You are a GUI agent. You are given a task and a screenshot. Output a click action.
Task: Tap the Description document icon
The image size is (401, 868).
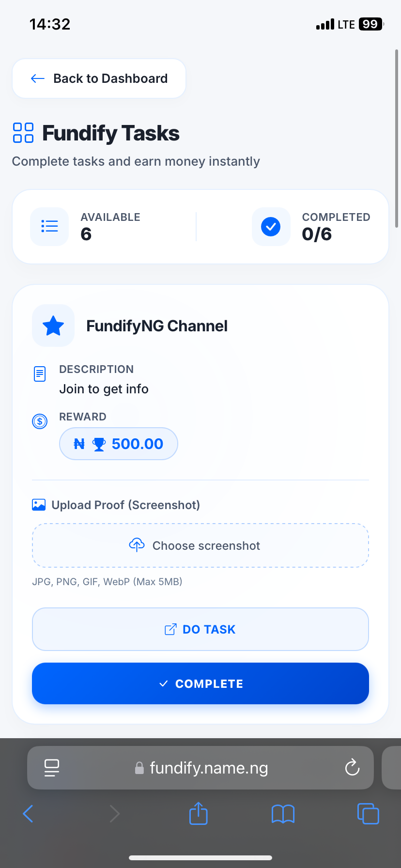(40, 374)
